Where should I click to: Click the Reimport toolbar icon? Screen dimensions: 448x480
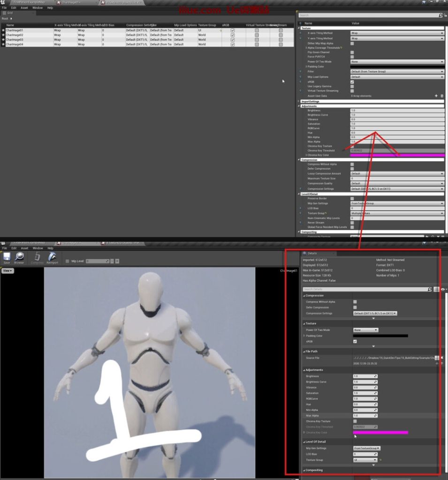52,258
